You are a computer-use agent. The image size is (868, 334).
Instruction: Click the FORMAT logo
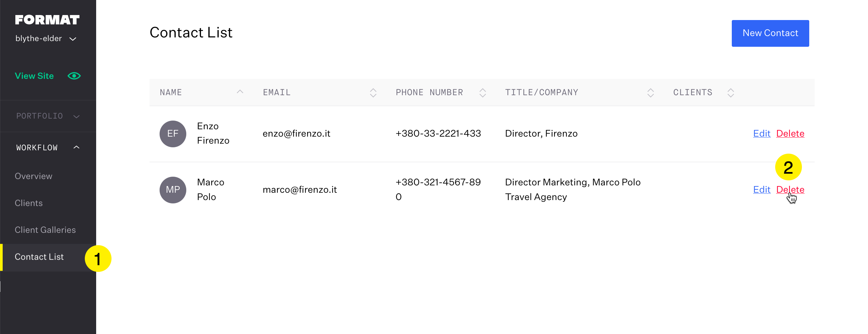[x=47, y=20]
